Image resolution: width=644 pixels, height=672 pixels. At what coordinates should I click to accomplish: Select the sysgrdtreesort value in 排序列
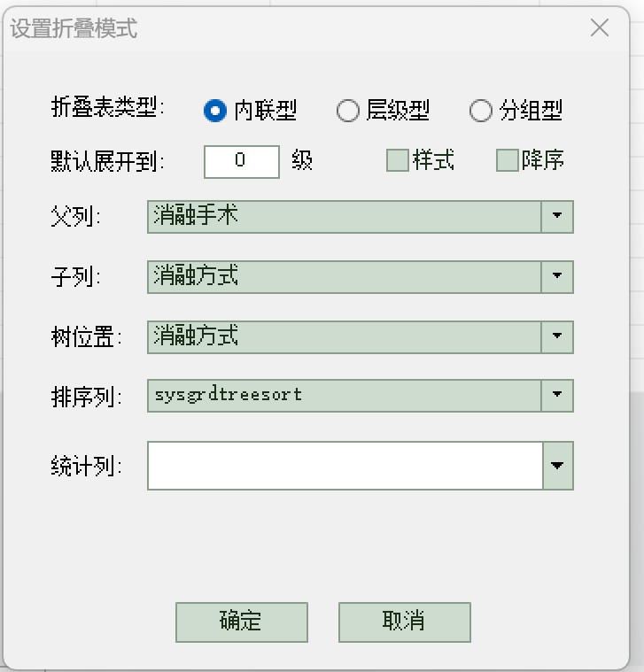click(228, 395)
